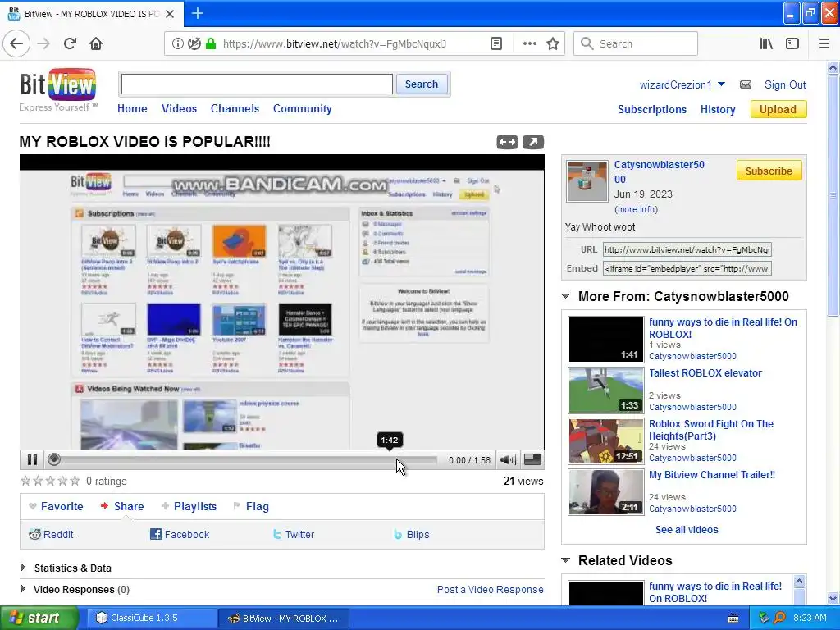Collapse Related Videos section

pyautogui.click(x=566, y=559)
